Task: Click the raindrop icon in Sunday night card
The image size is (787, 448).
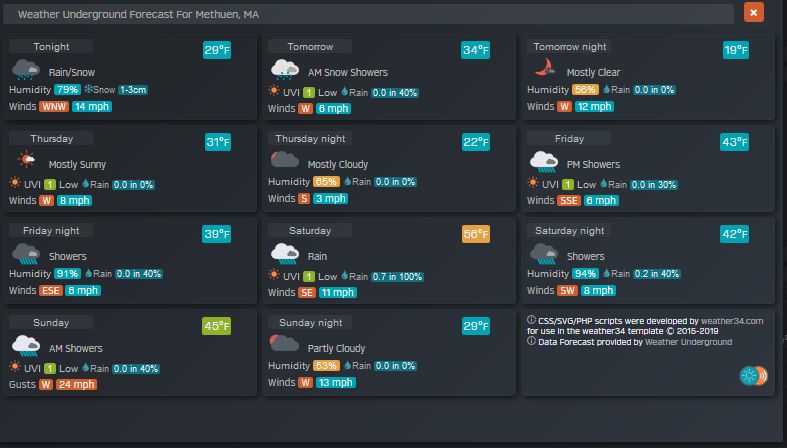Action: pos(347,365)
